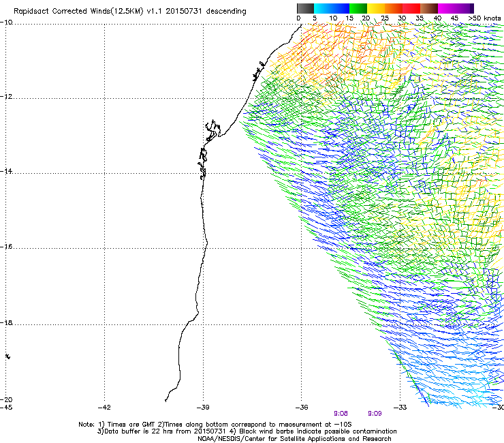Image resolution: width=504 pixels, height=443 pixels.
Task: Click the bay inlet on the coastline near -13
Action: pos(212,130)
